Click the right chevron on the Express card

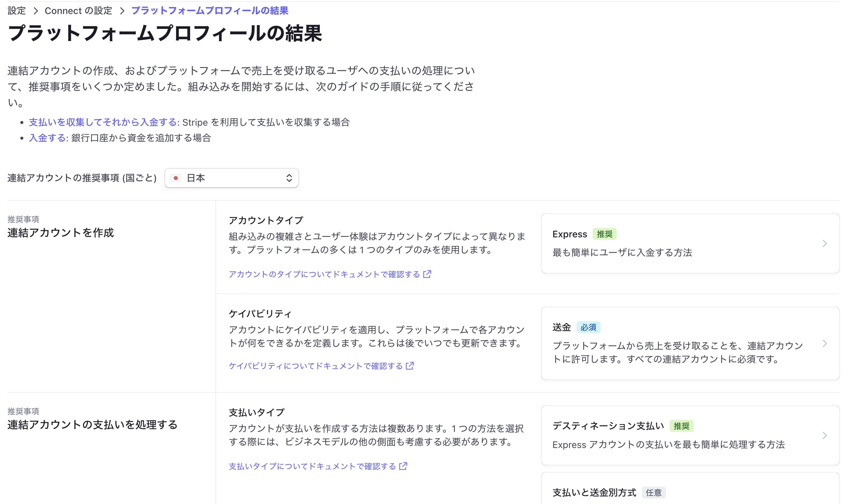pos(825,243)
